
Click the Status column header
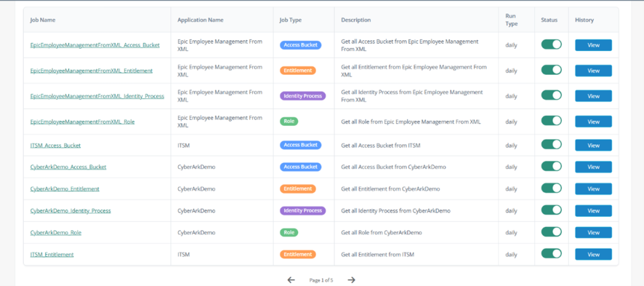pyautogui.click(x=549, y=20)
